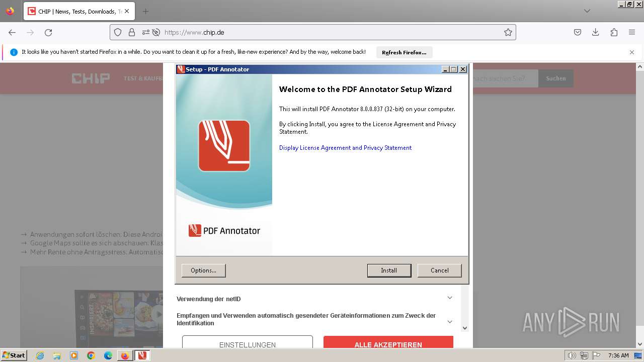This screenshot has height=362, width=644.
Task: Click the CHIP website logo
Action: [91, 78]
